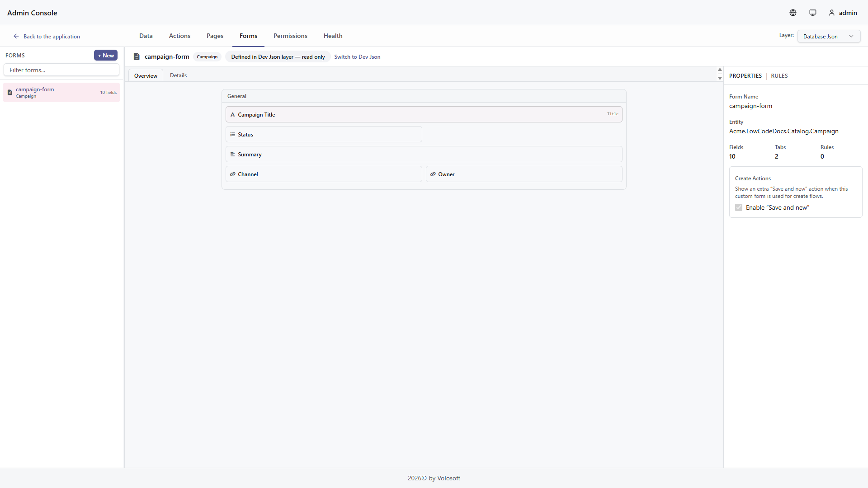Open the Layer Database Json dropdown

pos(829,37)
